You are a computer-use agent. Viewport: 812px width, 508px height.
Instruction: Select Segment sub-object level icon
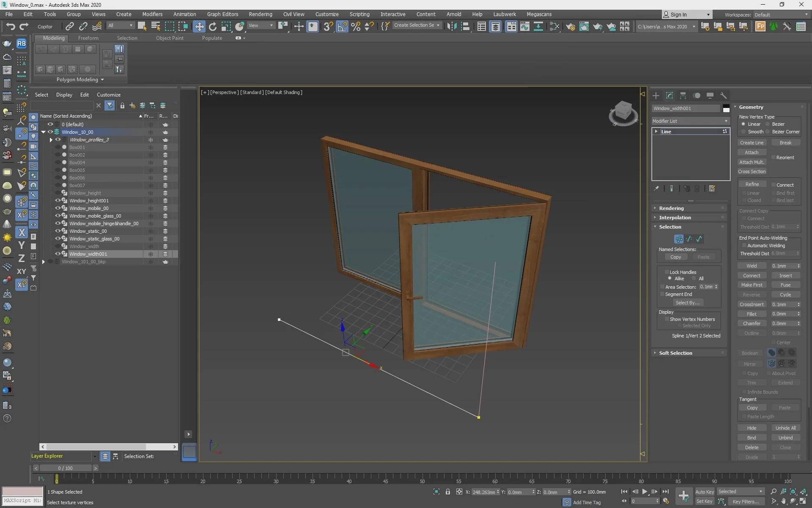tap(689, 239)
